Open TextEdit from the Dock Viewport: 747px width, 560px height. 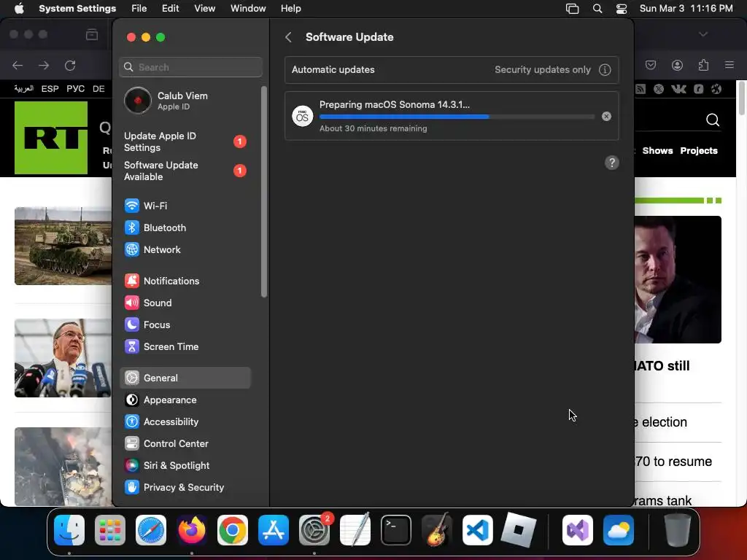coord(355,530)
